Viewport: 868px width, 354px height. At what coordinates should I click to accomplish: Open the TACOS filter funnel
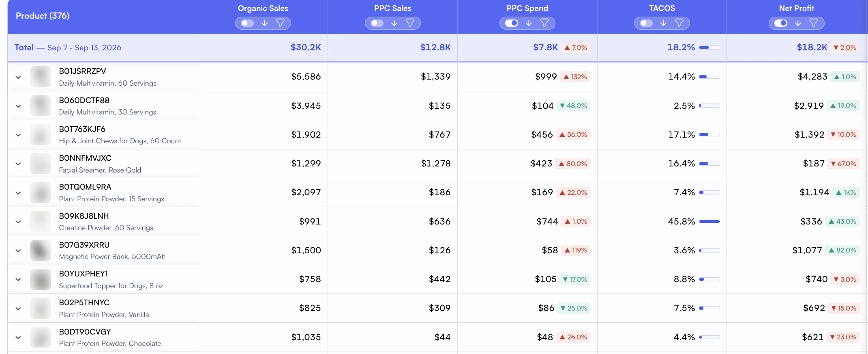(x=679, y=23)
